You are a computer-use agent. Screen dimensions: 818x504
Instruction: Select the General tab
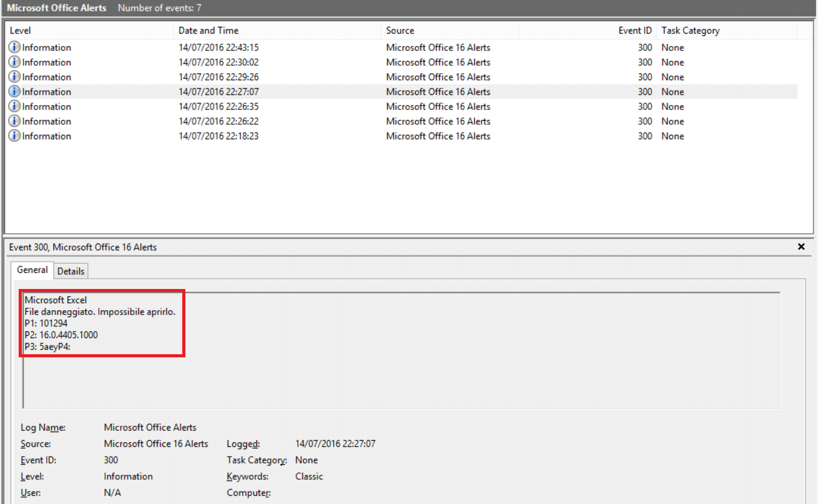[32, 270]
